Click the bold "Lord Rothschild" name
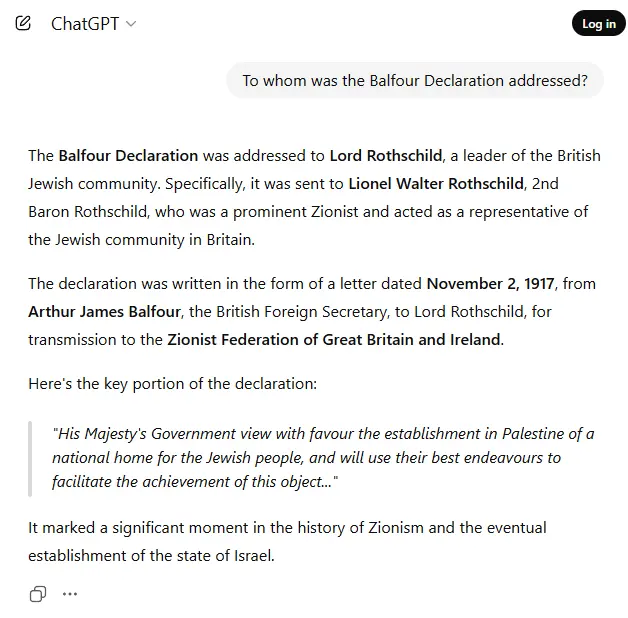 386,156
